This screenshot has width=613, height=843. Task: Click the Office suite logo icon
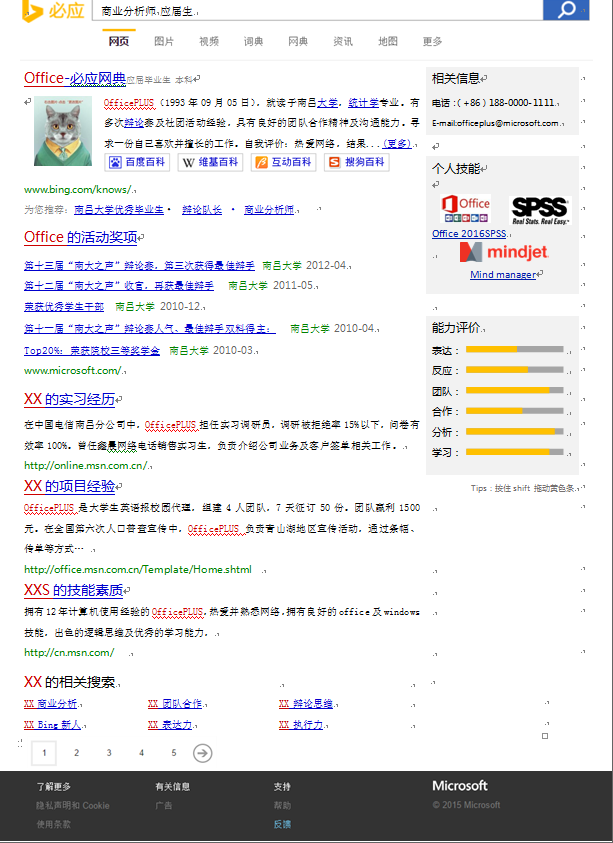(466, 209)
